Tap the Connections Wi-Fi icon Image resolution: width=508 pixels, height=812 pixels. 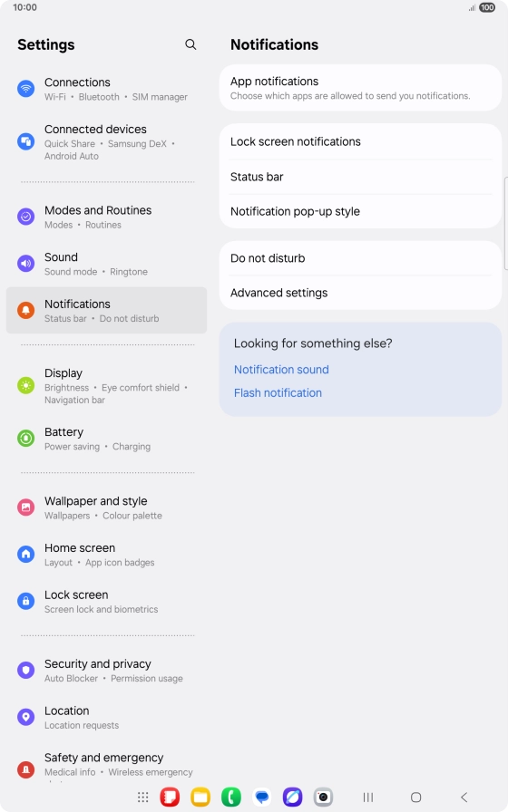[x=26, y=89]
